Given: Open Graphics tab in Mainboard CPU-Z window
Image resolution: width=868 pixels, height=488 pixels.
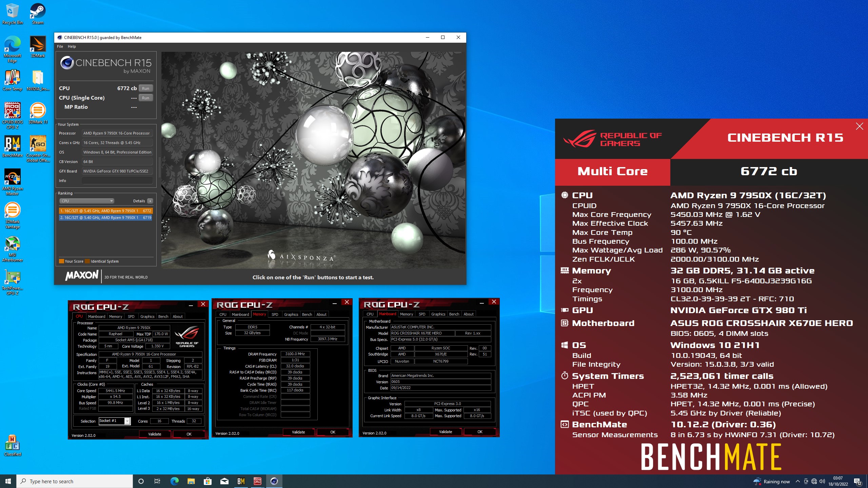Looking at the screenshot, I should coord(438,314).
